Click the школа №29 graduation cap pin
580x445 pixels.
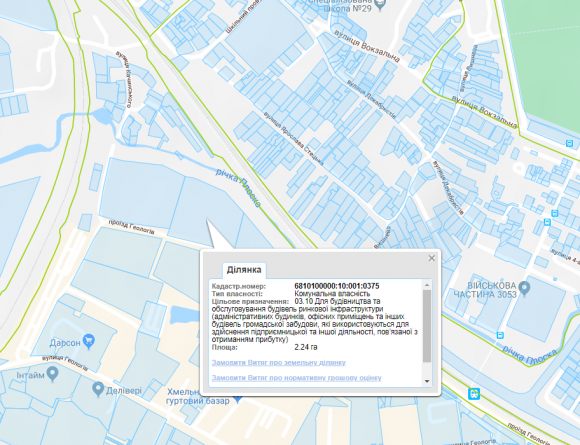point(380,4)
